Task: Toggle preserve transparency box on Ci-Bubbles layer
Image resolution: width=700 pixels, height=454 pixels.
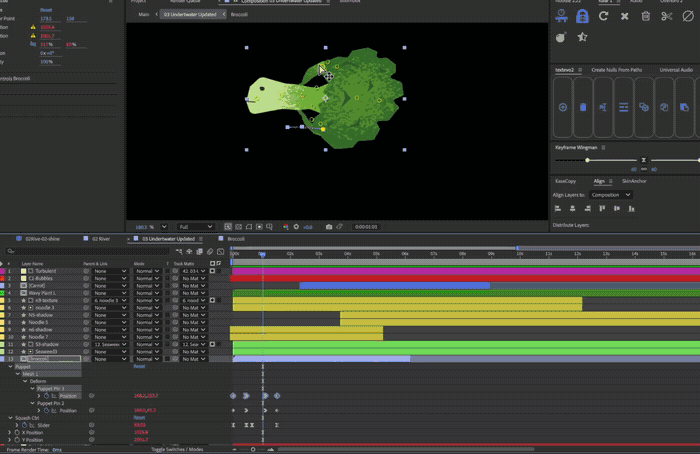Action: (x=167, y=279)
